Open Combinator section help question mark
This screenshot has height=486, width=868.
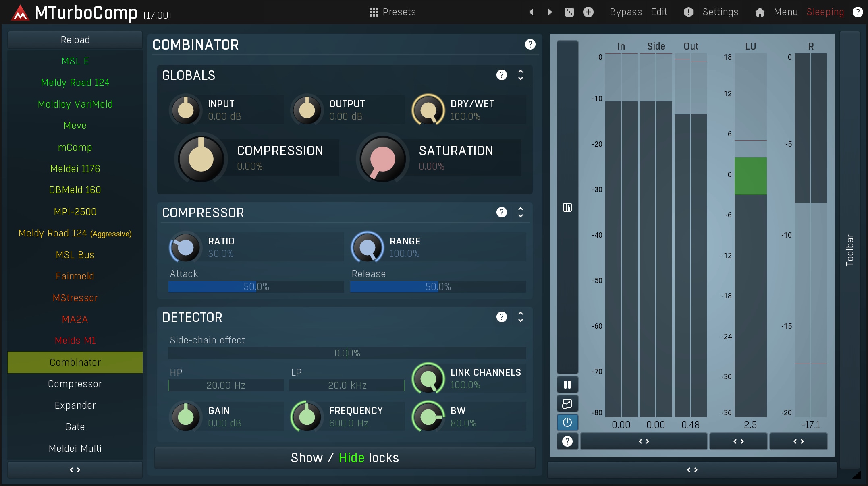[530, 44]
